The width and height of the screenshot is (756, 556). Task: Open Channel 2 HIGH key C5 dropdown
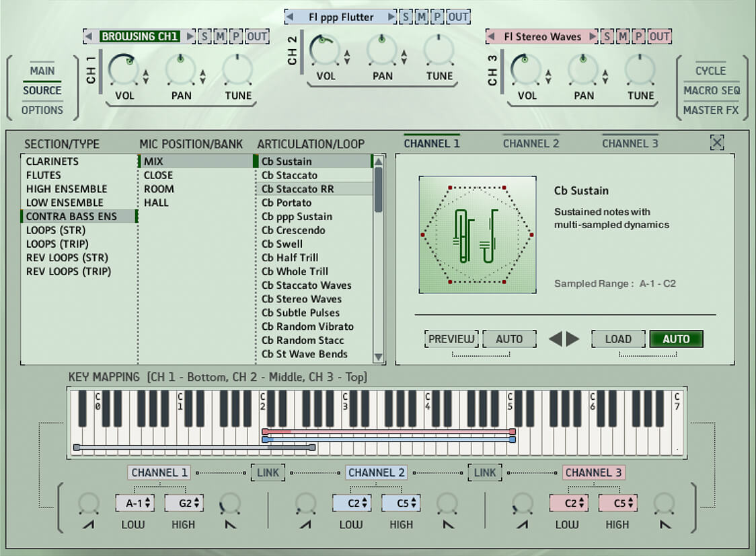[x=401, y=503]
